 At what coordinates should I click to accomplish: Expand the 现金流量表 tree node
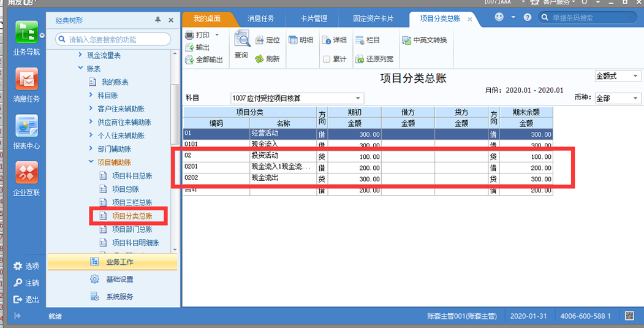coord(80,55)
